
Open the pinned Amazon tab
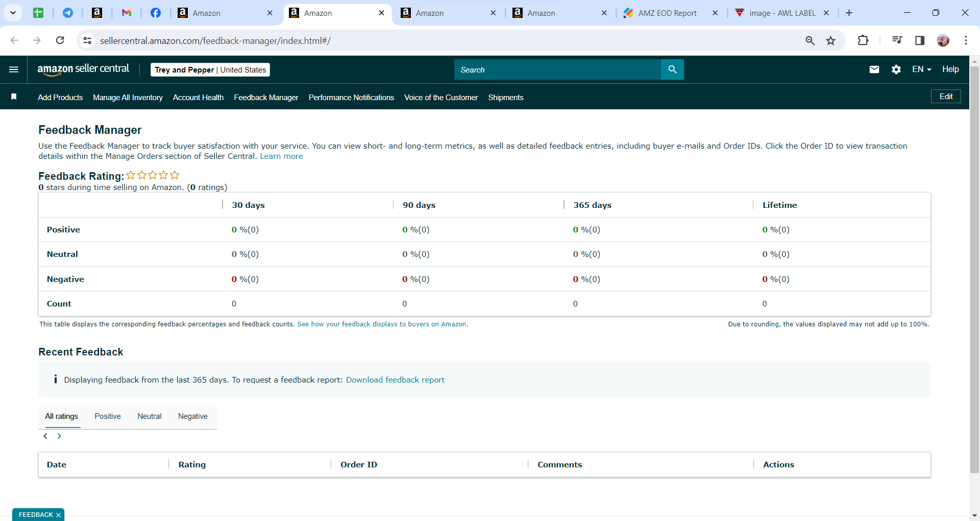97,13
